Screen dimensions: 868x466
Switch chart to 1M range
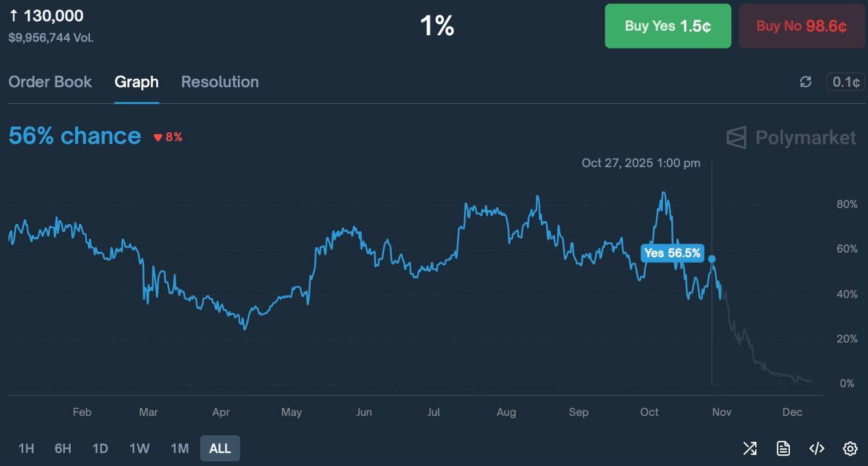(179, 448)
